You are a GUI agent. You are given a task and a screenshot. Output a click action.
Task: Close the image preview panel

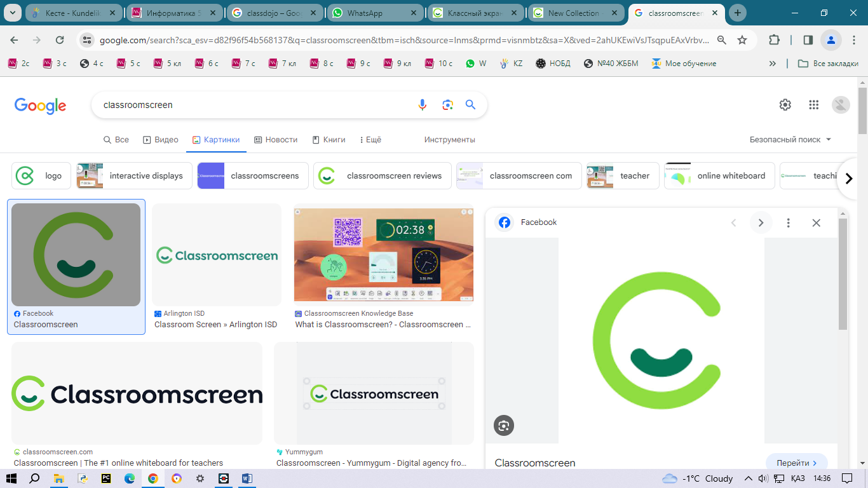pos(817,222)
